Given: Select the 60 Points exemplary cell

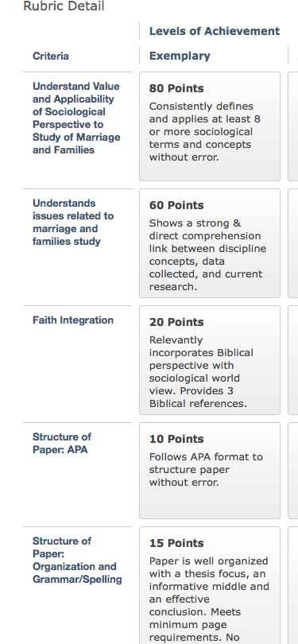Looking at the screenshot, I should click(210, 243).
